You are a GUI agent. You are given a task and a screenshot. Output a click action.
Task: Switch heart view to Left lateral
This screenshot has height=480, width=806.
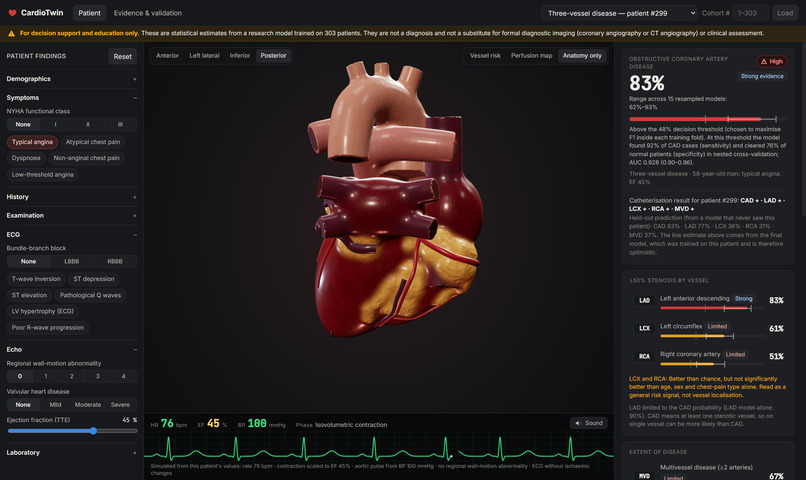204,56
